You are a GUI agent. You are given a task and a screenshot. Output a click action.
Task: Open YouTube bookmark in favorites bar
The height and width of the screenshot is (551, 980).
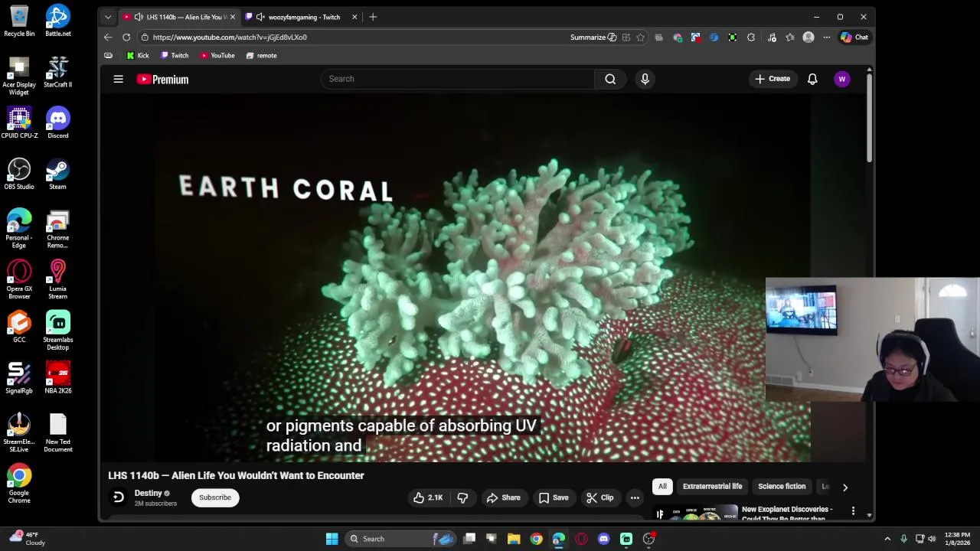click(217, 56)
